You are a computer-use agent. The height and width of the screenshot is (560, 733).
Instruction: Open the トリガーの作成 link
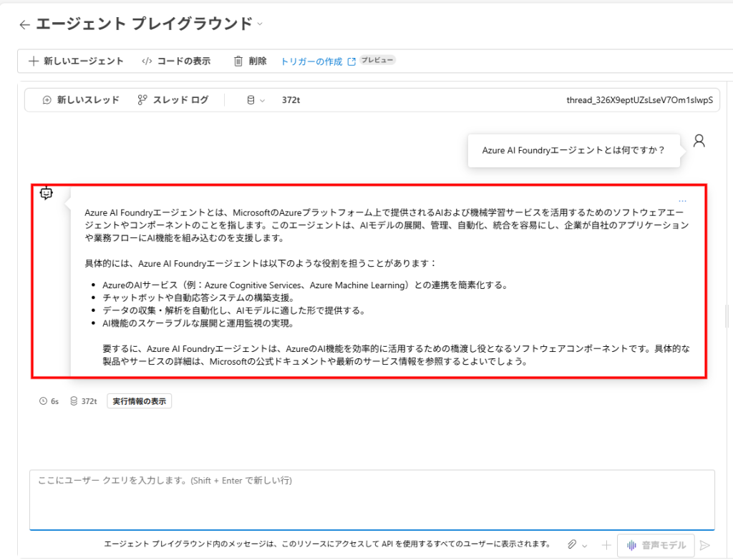click(x=311, y=62)
